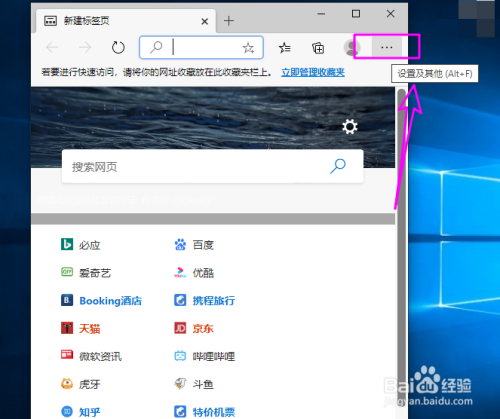Open the 爱奇艺 quick link
The image size is (500, 419).
[x=95, y=273]
